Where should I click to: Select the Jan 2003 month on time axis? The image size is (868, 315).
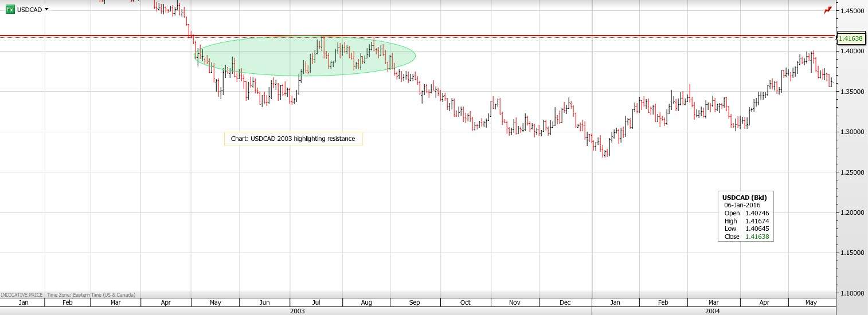[23, 302]
